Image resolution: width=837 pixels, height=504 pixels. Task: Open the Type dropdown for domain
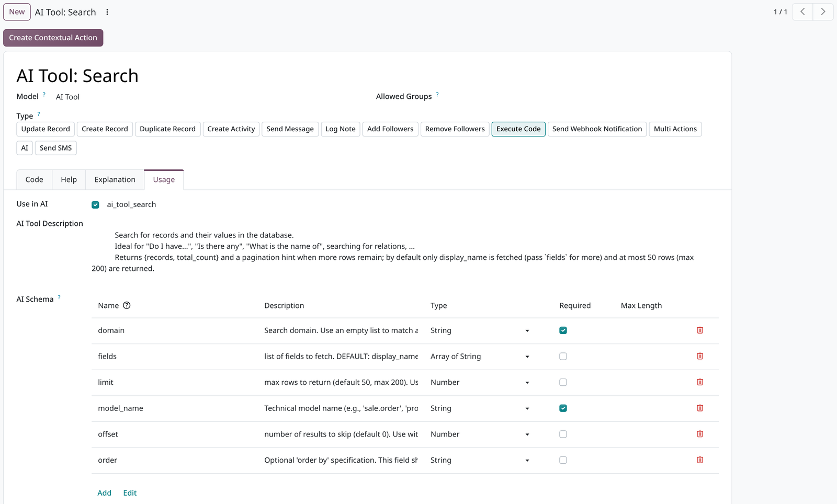(480, 330)
